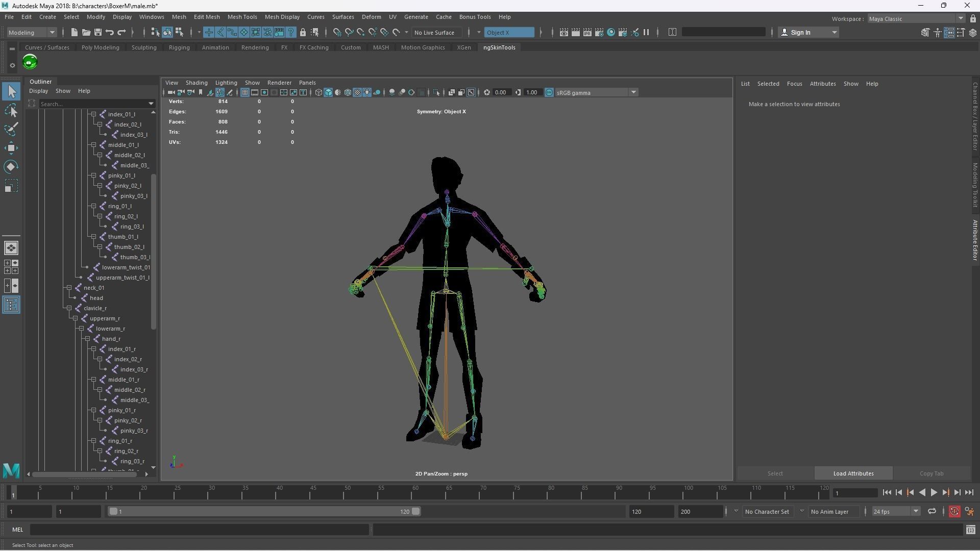Switch to Rigging shelf tab
The width and height of the screenshot is (980, 551).
click(x=179, y=47)
